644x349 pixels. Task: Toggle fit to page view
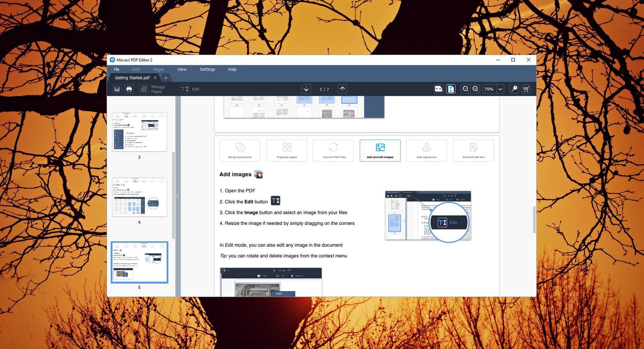pyautogui.click(x=451, y=89)
